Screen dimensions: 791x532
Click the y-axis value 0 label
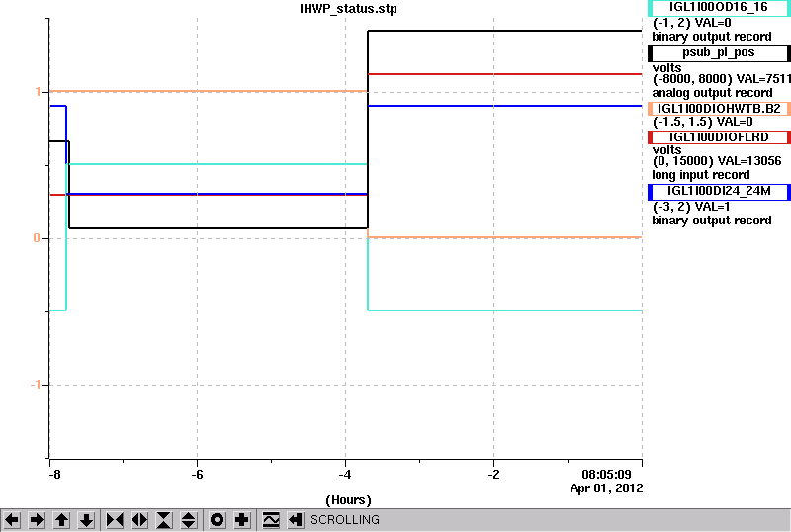click(x=37, y=238)
